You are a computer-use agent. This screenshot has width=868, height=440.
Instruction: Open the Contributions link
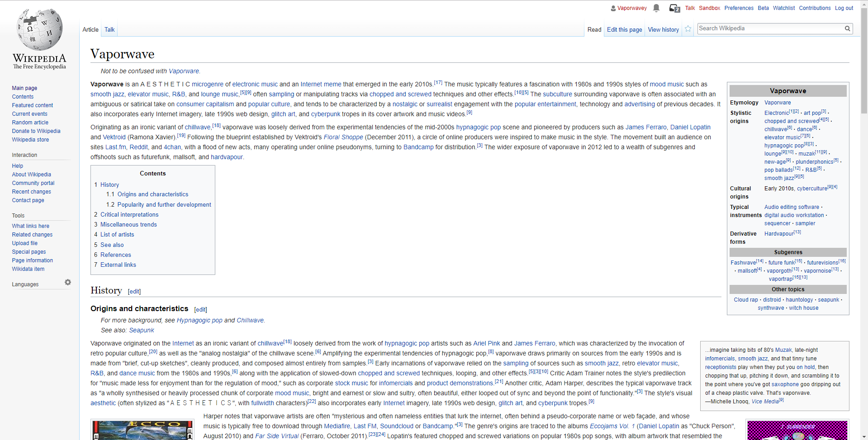(x=815, y=8)
